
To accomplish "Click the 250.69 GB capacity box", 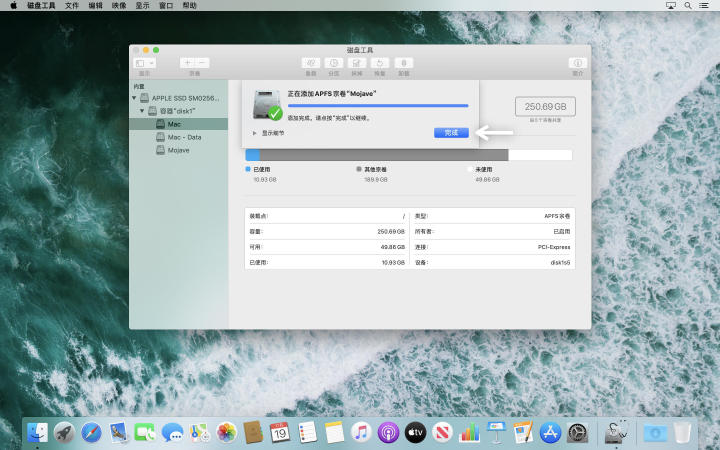I will [545, 107].
